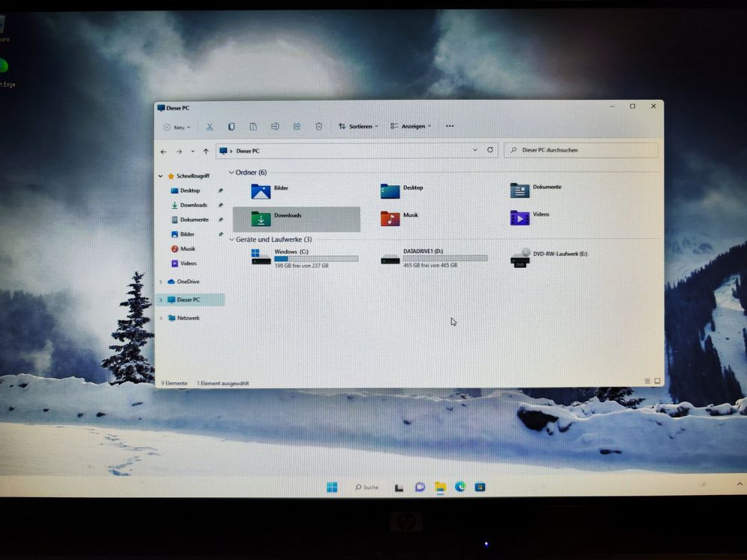Go back using the Back button

pos(163,150)
